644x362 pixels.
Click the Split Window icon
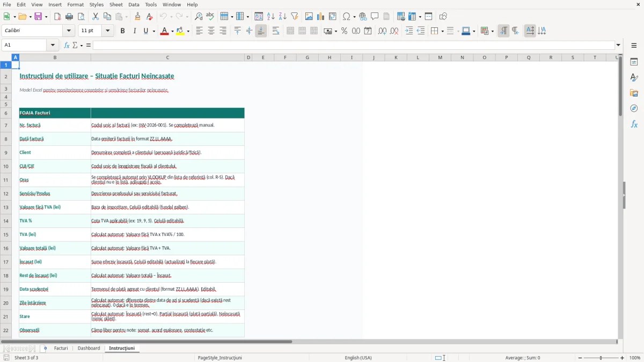(429, 17)
